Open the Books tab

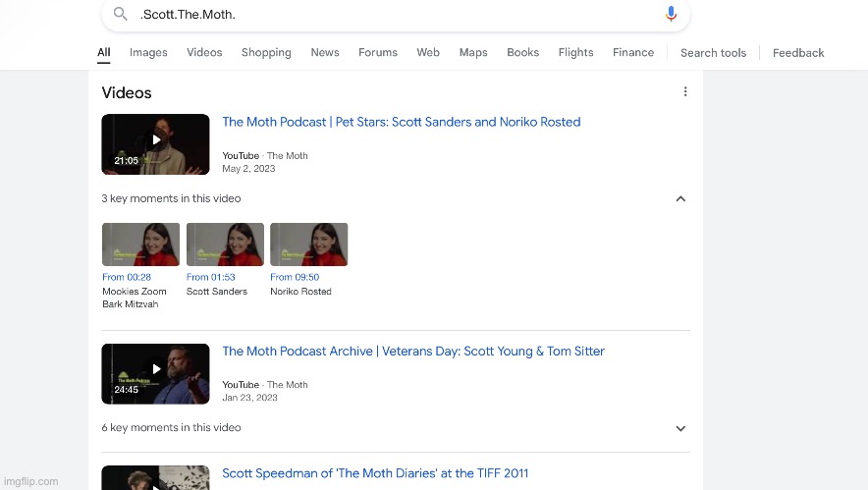tap(523, 53)
